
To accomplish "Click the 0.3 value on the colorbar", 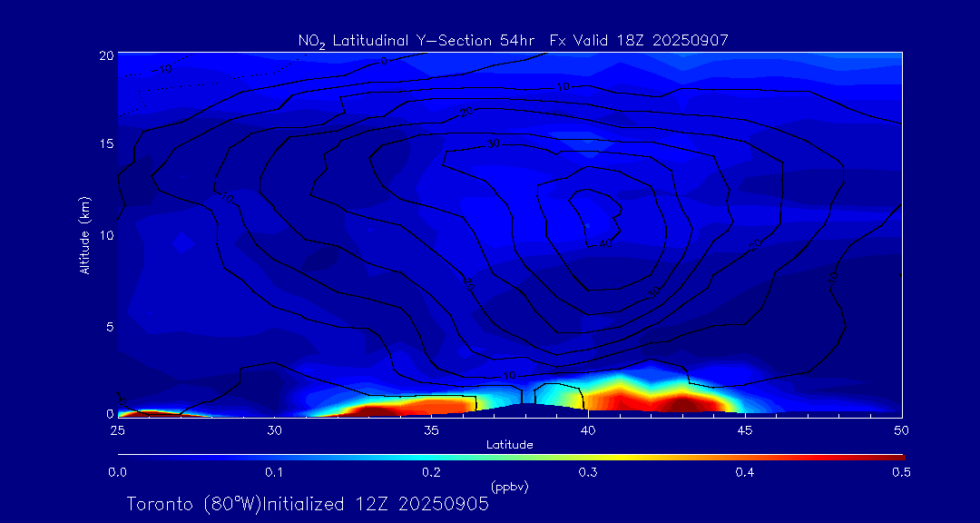I will 588,472.
